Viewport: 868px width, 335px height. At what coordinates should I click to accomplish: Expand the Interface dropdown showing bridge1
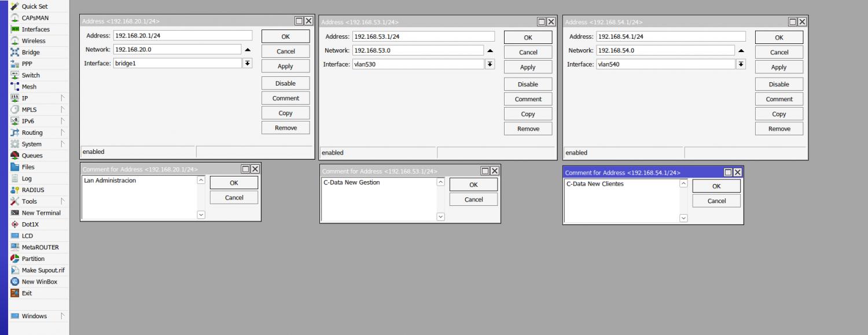(x=248, y=63)
